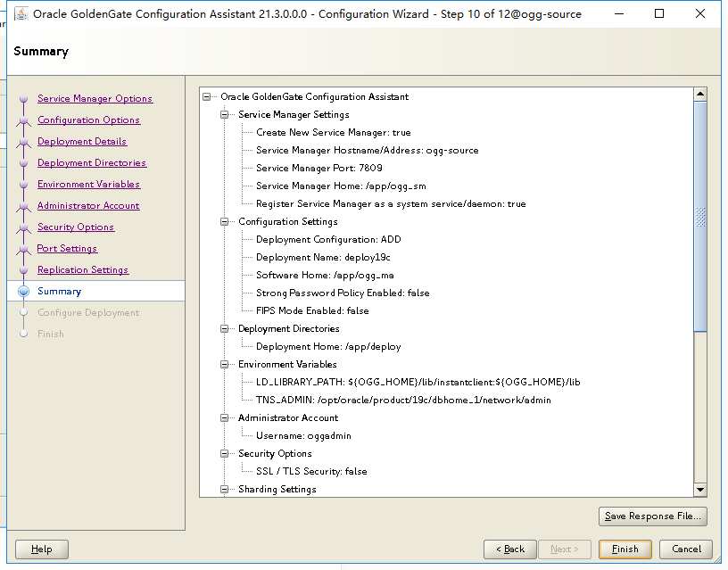Image resolution: width=728 pixels, height=570 pixels.
Task: Click Save Response File button
Action: [653, 516]
